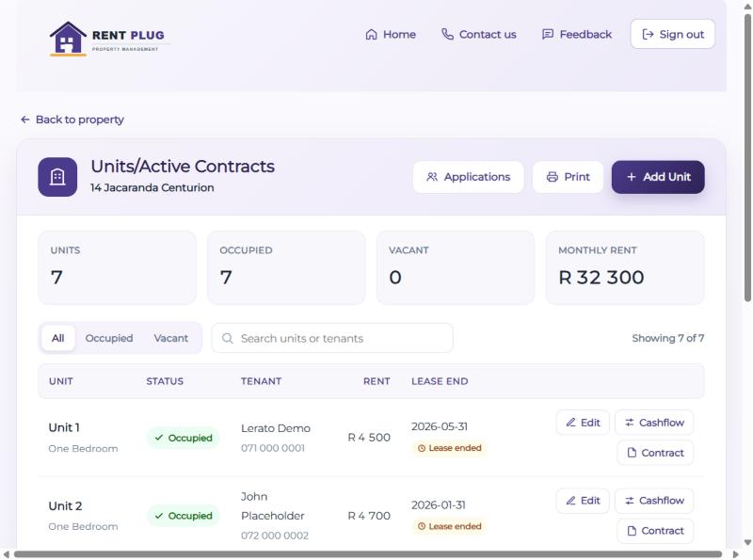This screenshot has height=560, width=753.
Task: Click the magnifier icon in search box
Action: click(x=228, y=339)
